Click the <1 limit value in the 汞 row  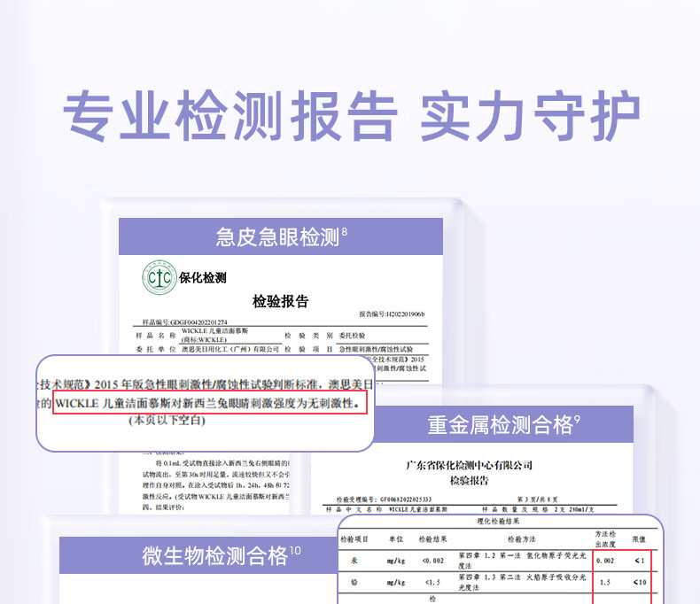coord(639,561)
